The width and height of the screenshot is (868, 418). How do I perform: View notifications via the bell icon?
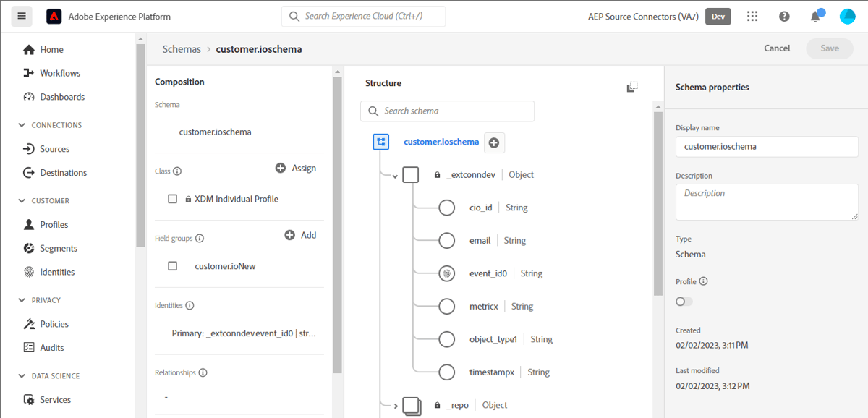(816, 16)
